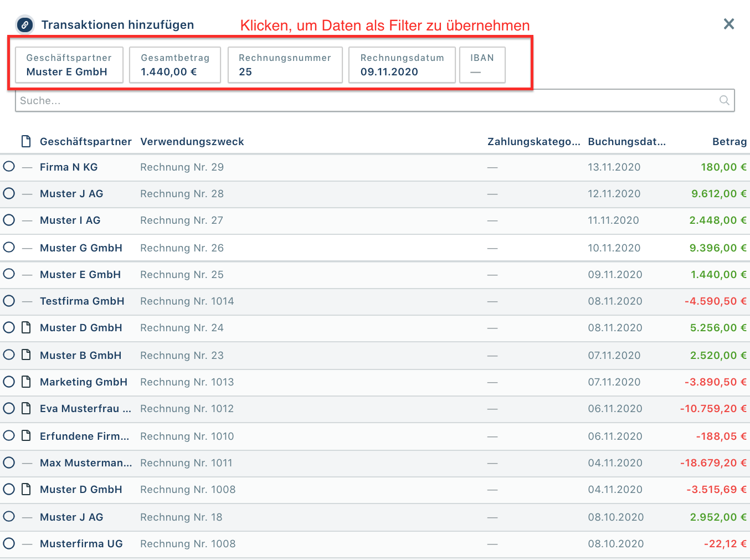Sort by the Betrag column header
This screenshot has width=750, height=560.
730,141
